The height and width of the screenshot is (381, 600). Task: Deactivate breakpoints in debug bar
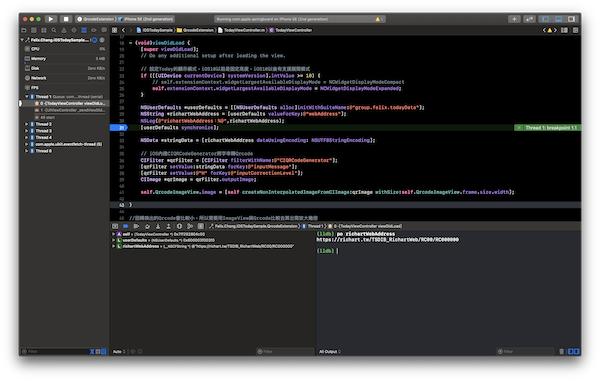point(126,226)
